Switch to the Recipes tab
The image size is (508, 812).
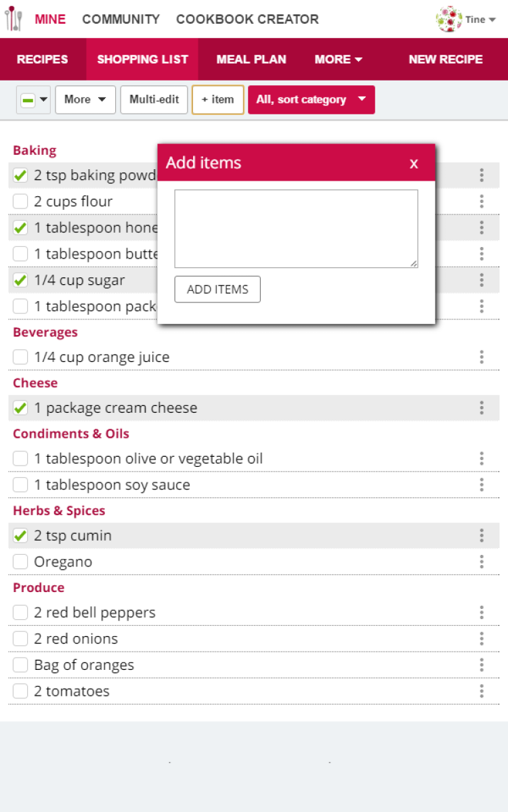click(x=43, y=60)
